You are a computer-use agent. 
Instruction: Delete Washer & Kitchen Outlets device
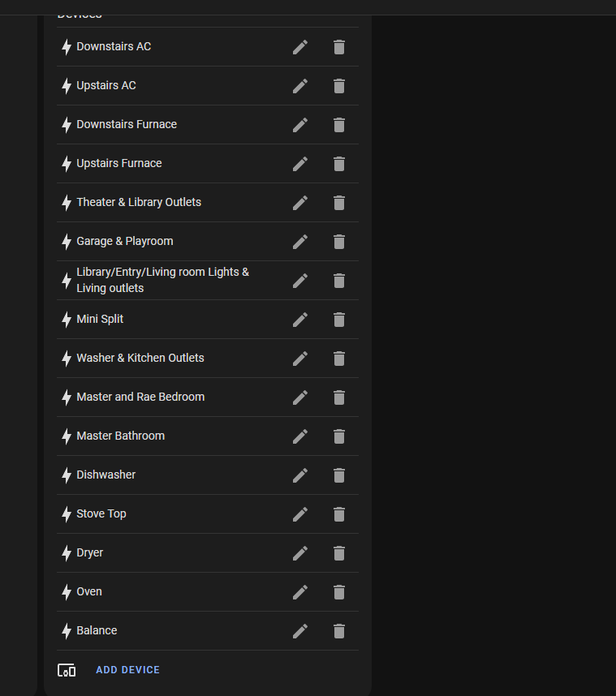coord(339,359)
